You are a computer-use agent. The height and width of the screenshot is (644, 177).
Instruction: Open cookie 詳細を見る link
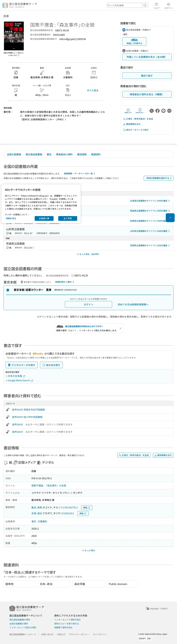(x=11, y=218)
